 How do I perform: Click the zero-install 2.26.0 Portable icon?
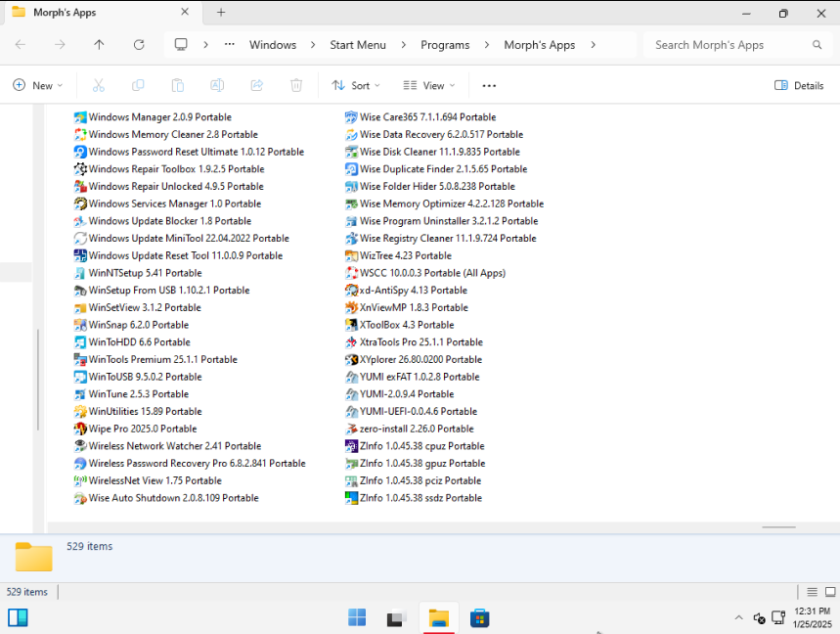click(x=351, y=429)
